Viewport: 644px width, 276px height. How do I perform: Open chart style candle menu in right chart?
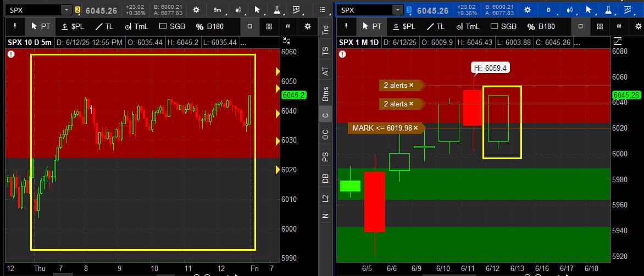569,10
